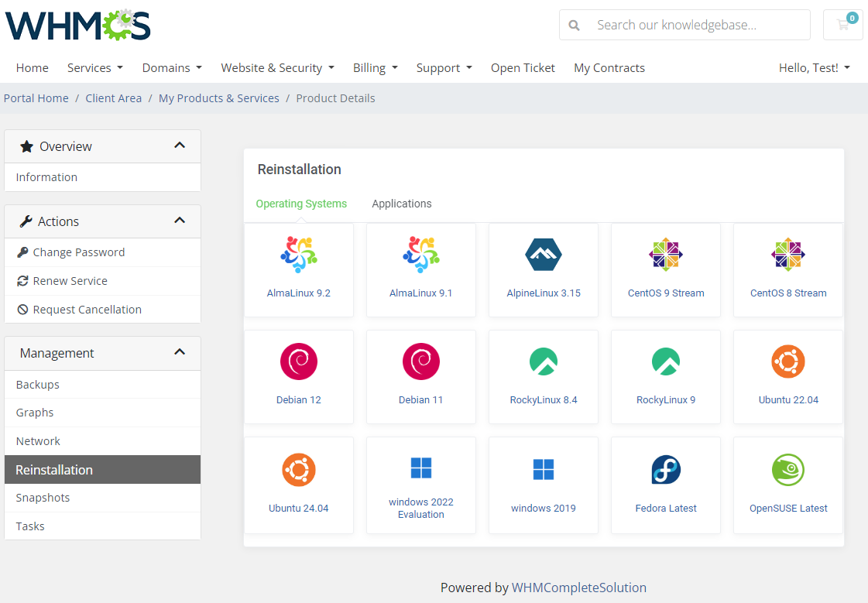Viewport: 868px width, 603px height.
Task: Collapse the Actions panel chevron
Action: [x=180, y=220]
